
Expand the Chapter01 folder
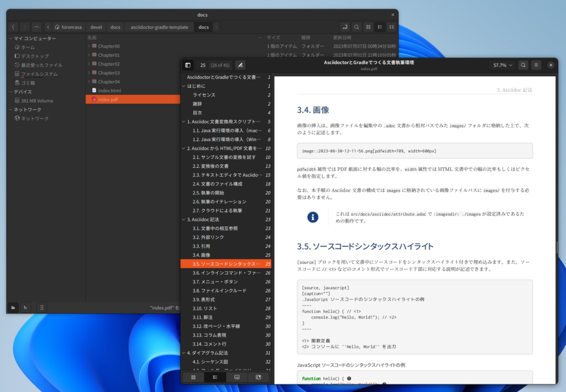point(89,55)
